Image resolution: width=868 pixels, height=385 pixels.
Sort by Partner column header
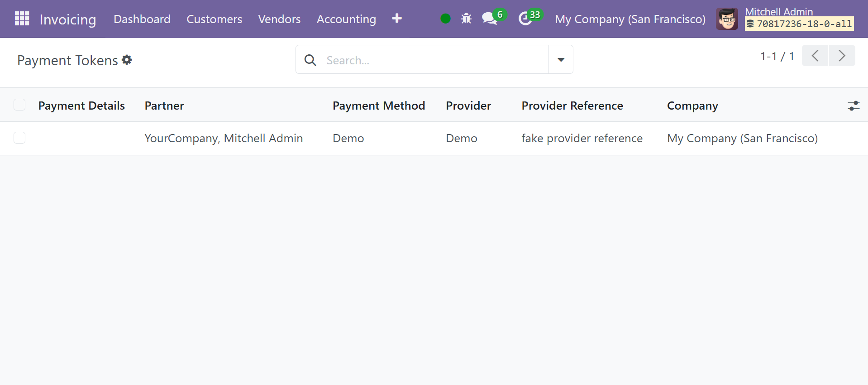[x=164, y=106]
